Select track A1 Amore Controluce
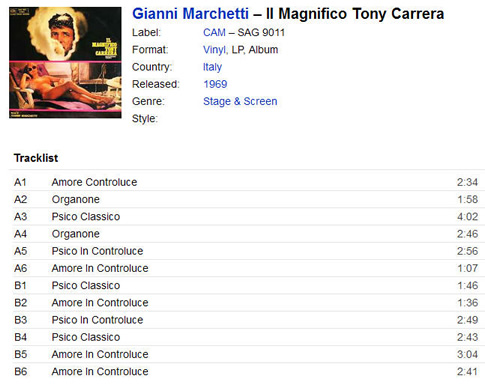 pyautogui.click(x=246, y=182)
